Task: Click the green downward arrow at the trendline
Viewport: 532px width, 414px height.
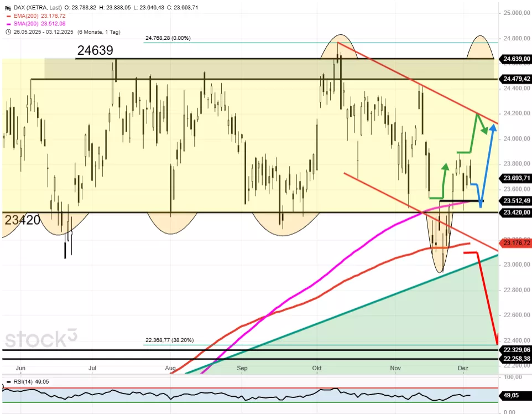Action: 486,131
